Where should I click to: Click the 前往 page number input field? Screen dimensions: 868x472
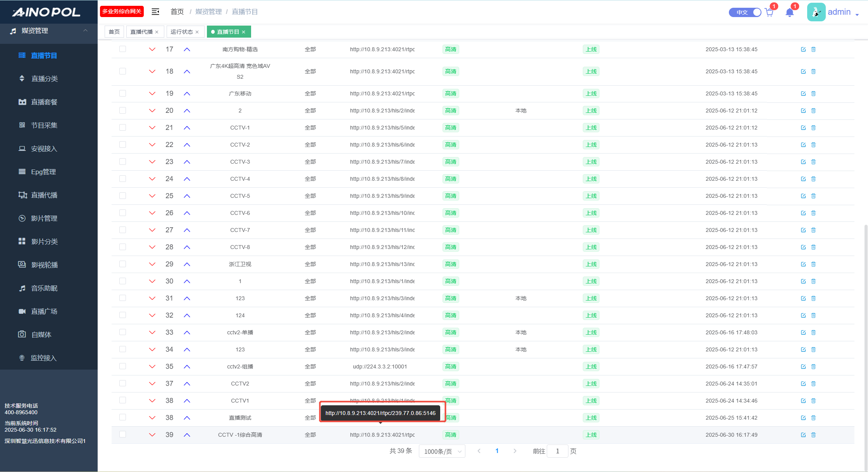[557, 451]
